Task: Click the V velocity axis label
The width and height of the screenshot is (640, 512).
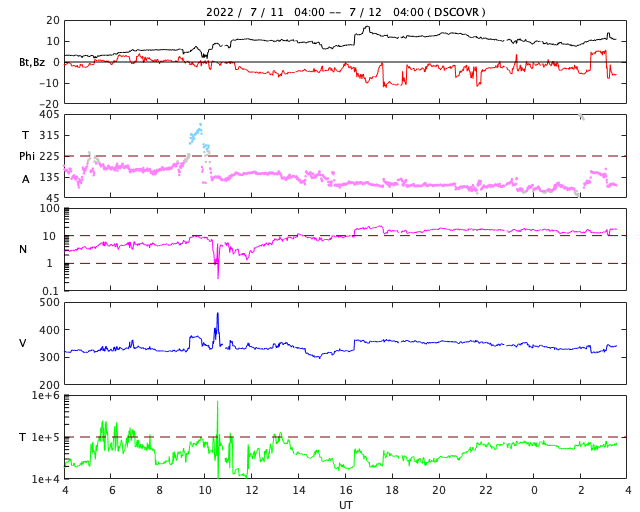Action: pyautogui.click(x=23, y=343)
